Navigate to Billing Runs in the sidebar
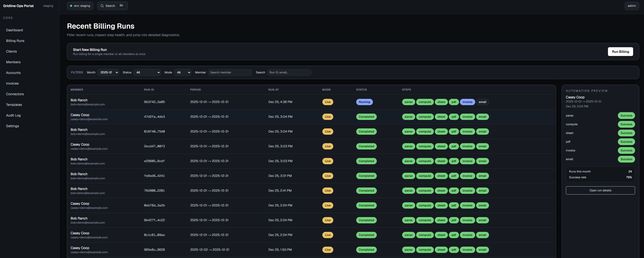 (15, 41)
